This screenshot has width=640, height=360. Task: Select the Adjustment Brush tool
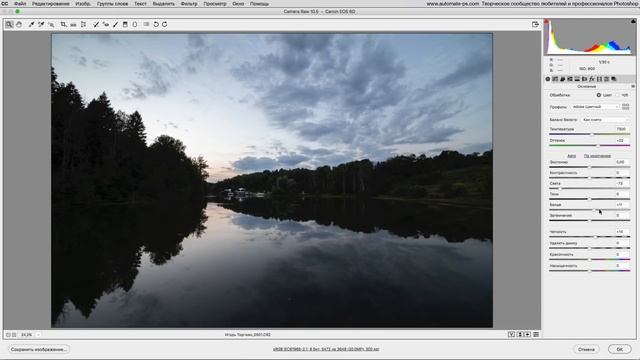point(116,24)
